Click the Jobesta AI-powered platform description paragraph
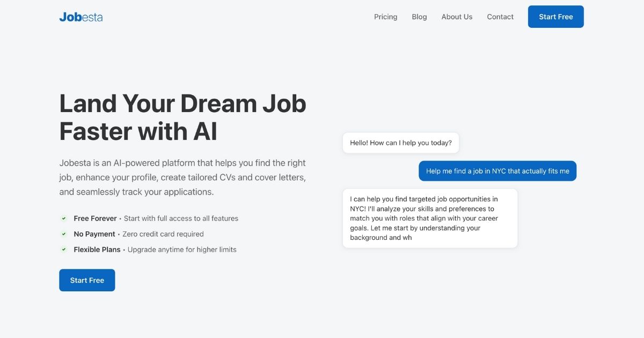Screen dimensions: 644x338 tap(182, 177)
